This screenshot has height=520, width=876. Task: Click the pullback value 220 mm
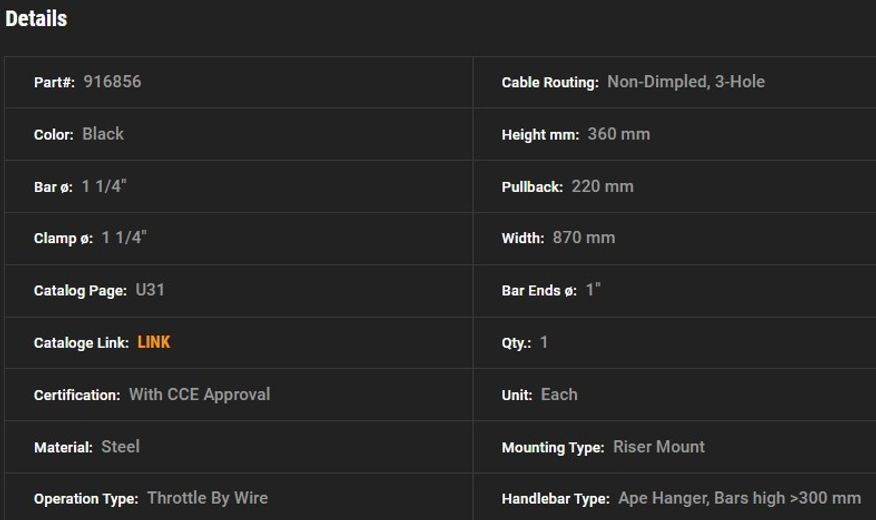click(603, 186)
